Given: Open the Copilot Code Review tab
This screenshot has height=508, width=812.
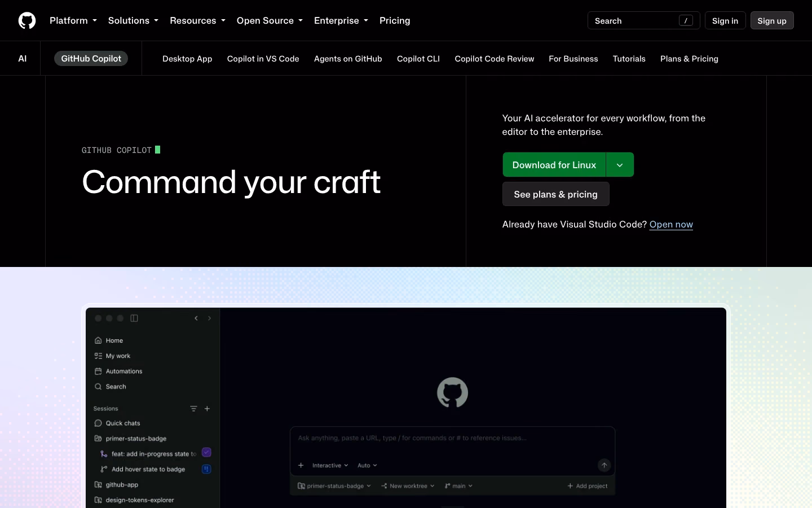Looking at the screenshot, I should pos(495,59).
